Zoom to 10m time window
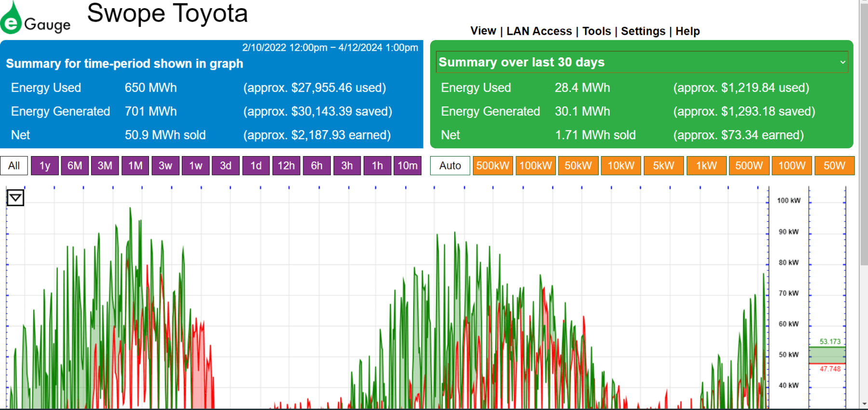The height and width of the screenshot is (410, 868). (x=407, y=166)
